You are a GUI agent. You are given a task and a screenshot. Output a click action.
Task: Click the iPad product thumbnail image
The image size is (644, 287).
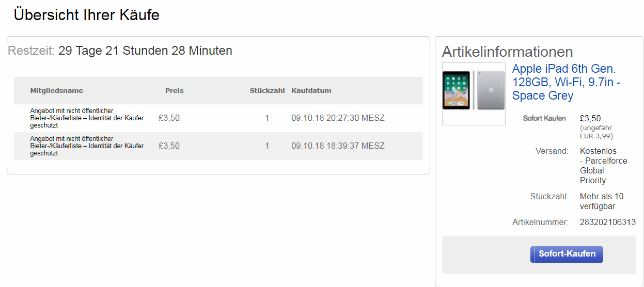(x=474, y=93)
